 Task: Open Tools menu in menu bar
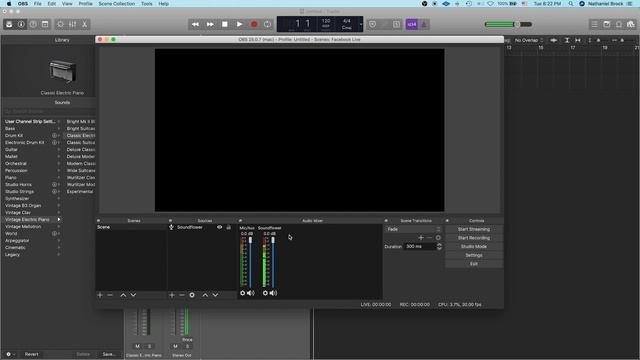pos(147,4)
